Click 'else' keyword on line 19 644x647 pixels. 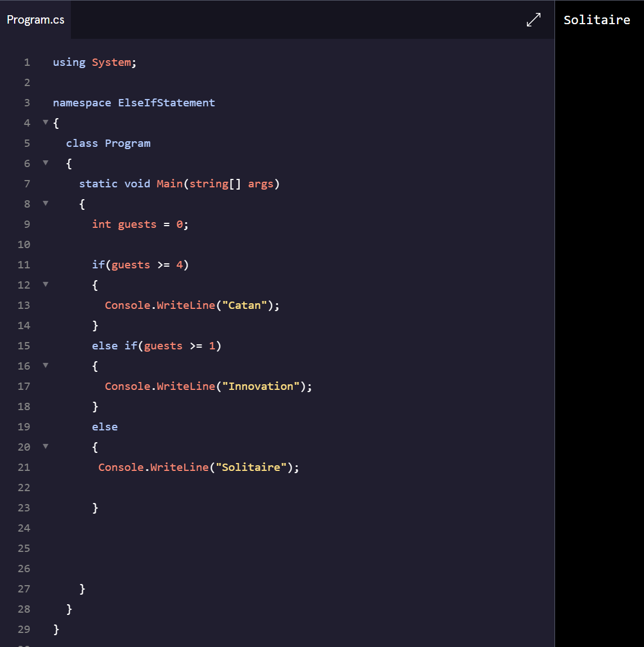point(105,426)
